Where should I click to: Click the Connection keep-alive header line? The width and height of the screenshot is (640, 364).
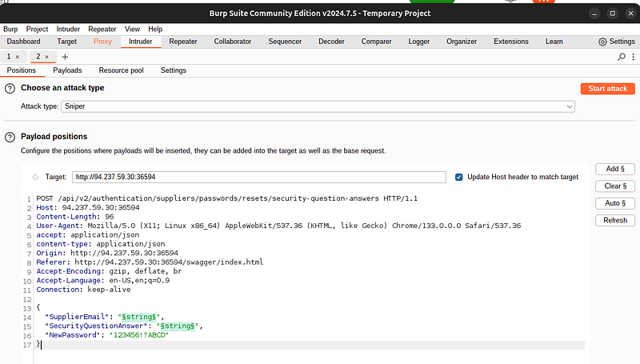pyautogui.click(x=83, y=290)
